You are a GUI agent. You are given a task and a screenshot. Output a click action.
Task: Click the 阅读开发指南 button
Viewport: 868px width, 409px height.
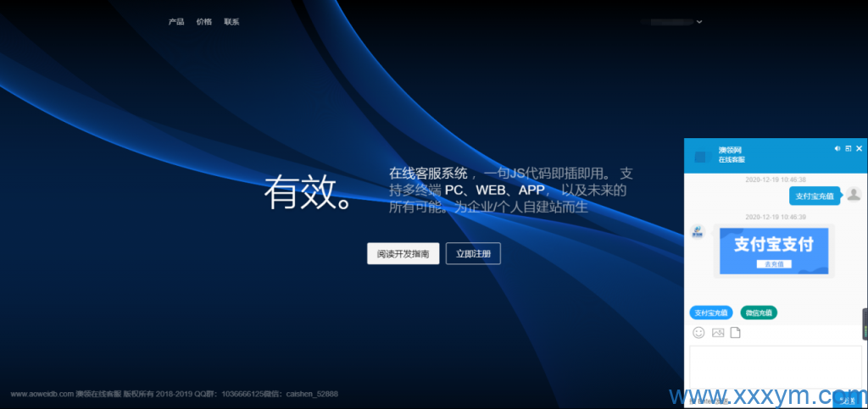click(403, 253)
